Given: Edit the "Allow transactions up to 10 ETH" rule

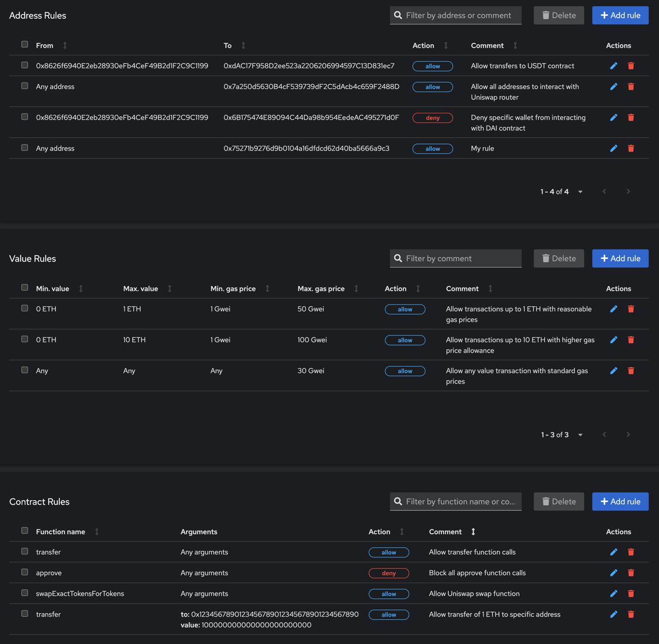Looking at the screenshot, I should (x=613, y=339).
